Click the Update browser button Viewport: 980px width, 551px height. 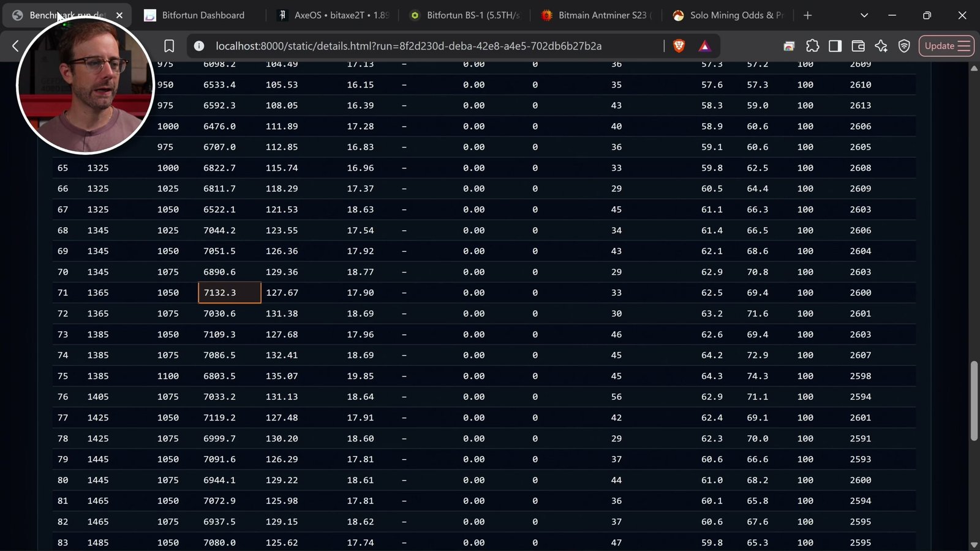click(x=946, y=46)
